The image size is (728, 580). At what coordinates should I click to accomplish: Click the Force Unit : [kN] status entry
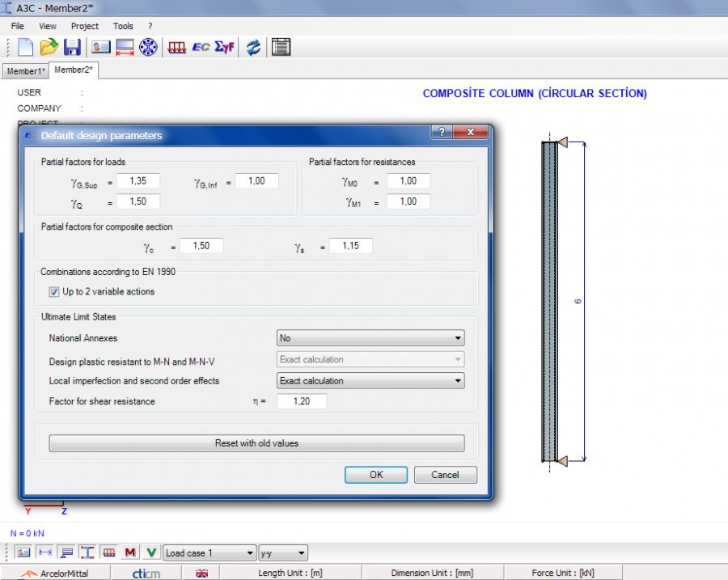(563, 573)
